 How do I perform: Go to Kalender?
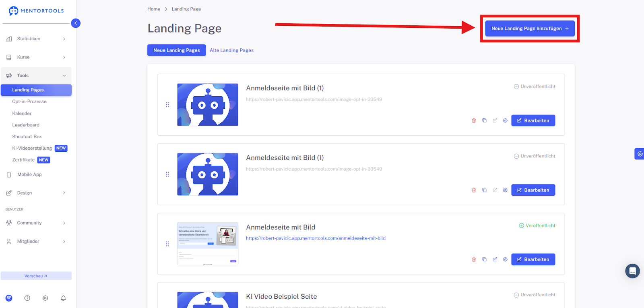coord(22,114)
